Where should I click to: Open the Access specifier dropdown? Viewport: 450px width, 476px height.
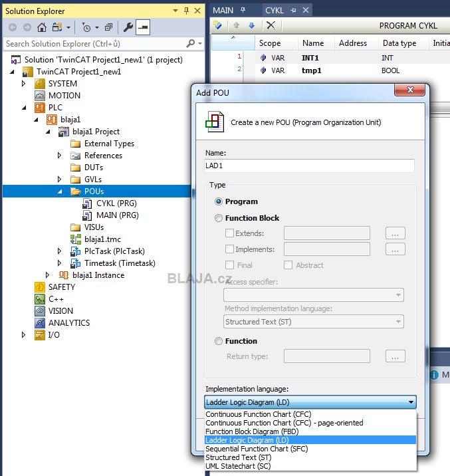[314, 295]
